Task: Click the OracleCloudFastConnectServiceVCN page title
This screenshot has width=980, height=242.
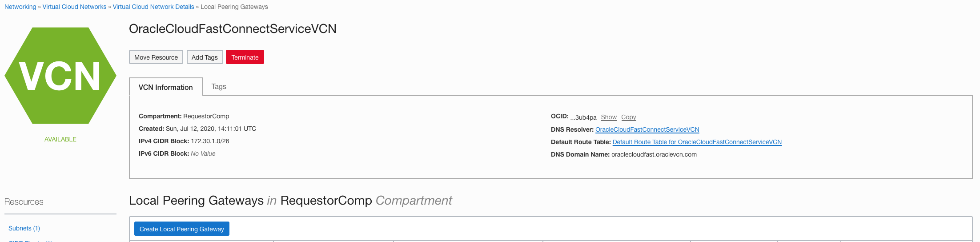Action: click(x=233, y=28)
